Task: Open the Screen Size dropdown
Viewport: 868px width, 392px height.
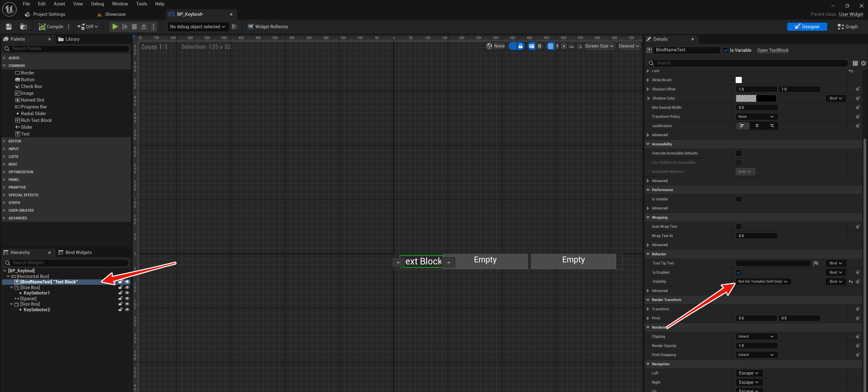Action: pyautogui.click(x=599, y=46)
